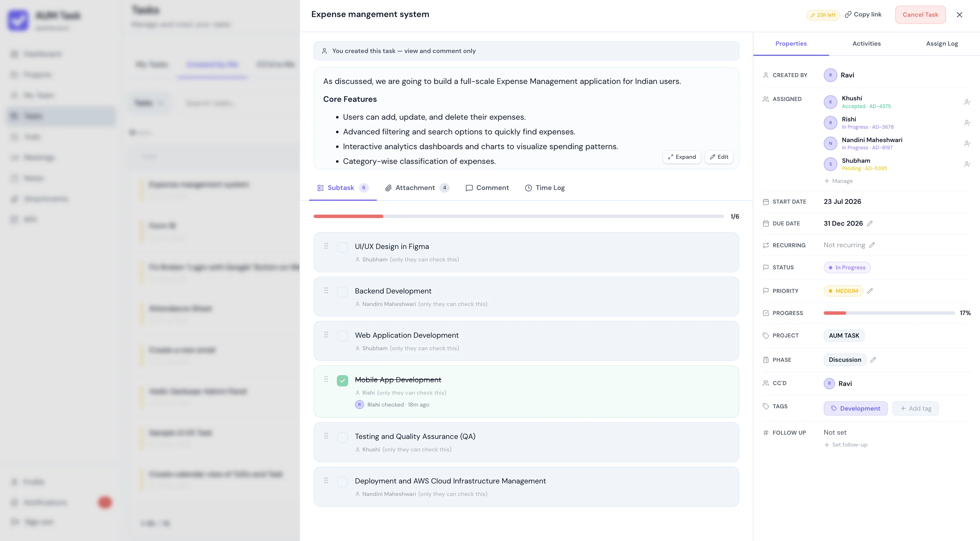Open the Comment tab
Image resolution: width=980 pixels, height=541 pixels.
pyautogui.click(x=487, y=187)
